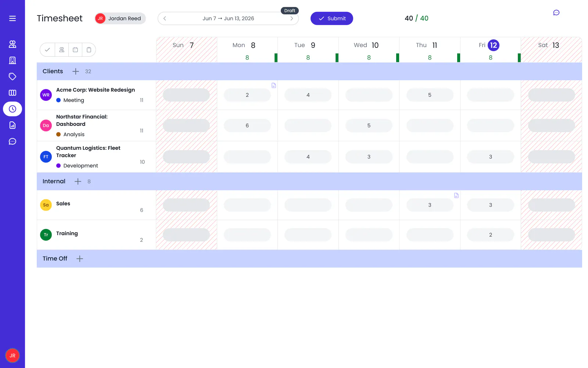Click the WR avatar for Acme Corp
Viewport: 588px width, 368px height.
pyautogui.click(x=46, y=95)
